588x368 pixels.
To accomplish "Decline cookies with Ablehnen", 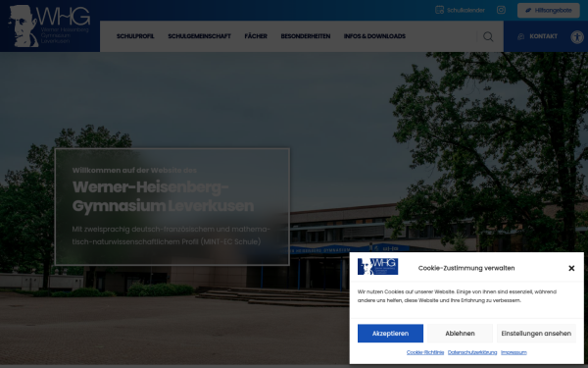I will [460, 334].
